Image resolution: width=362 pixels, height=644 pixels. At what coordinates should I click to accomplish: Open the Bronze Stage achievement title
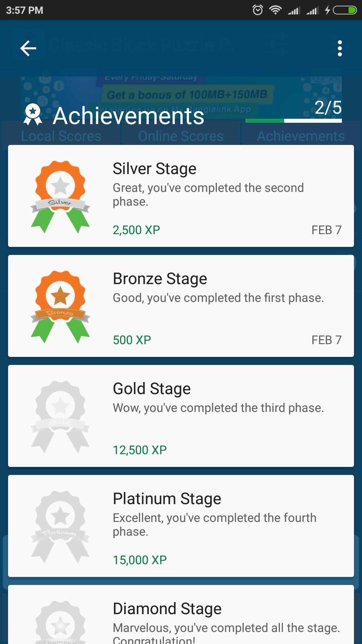[160, 279]
